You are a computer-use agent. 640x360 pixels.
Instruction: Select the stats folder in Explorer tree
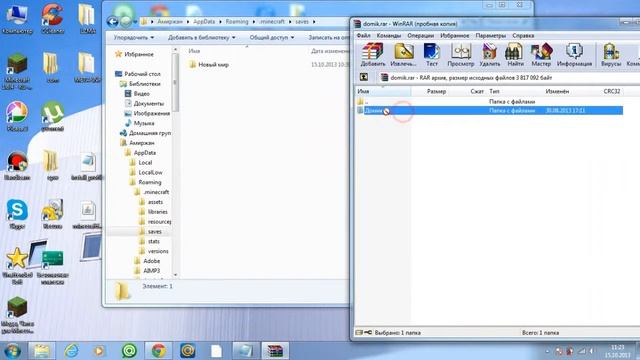click(149, 241)
